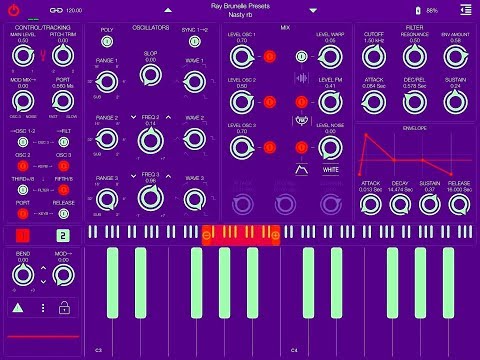480x360 pixels.
Task: Open the three-dot keyboard options icon
Action: click(x=43, y=308)
